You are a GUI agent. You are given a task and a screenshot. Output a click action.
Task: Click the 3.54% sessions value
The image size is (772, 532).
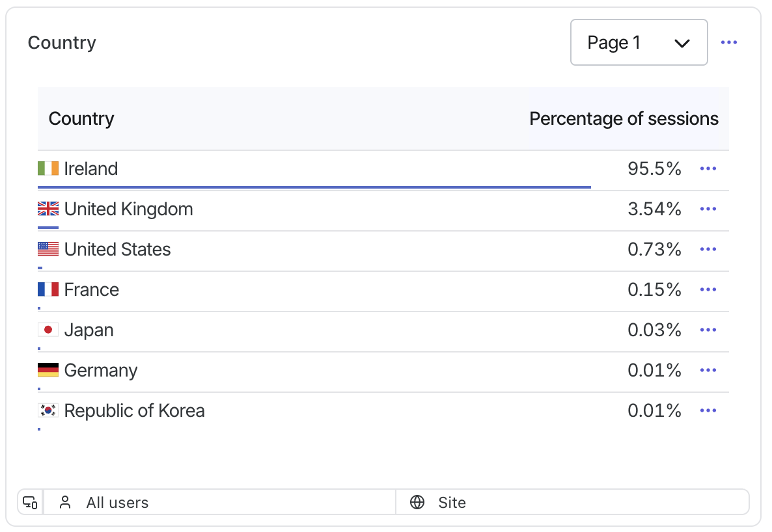(654, 209)
